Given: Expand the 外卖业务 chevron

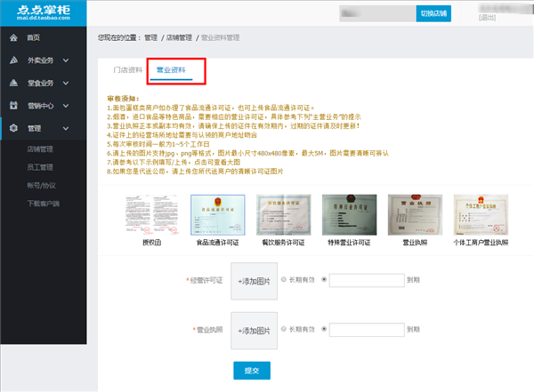Looking at the screenshot, I should click(66, 60).
